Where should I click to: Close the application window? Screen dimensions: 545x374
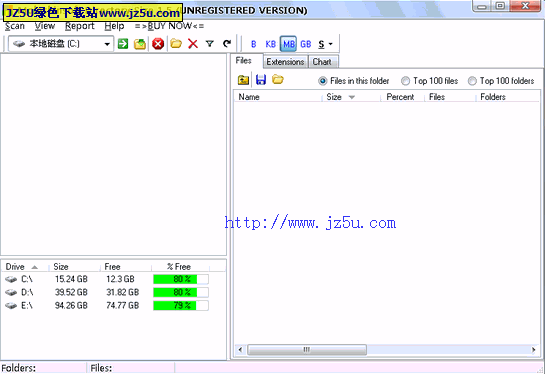pyautogui.click(x=525, y=6)
